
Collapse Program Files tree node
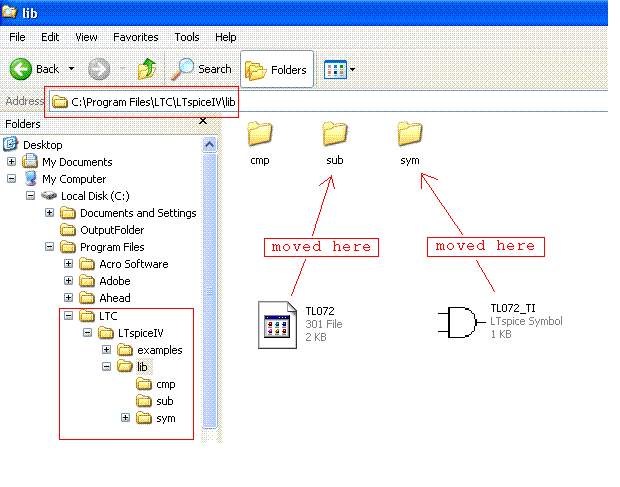coord(49,247)
